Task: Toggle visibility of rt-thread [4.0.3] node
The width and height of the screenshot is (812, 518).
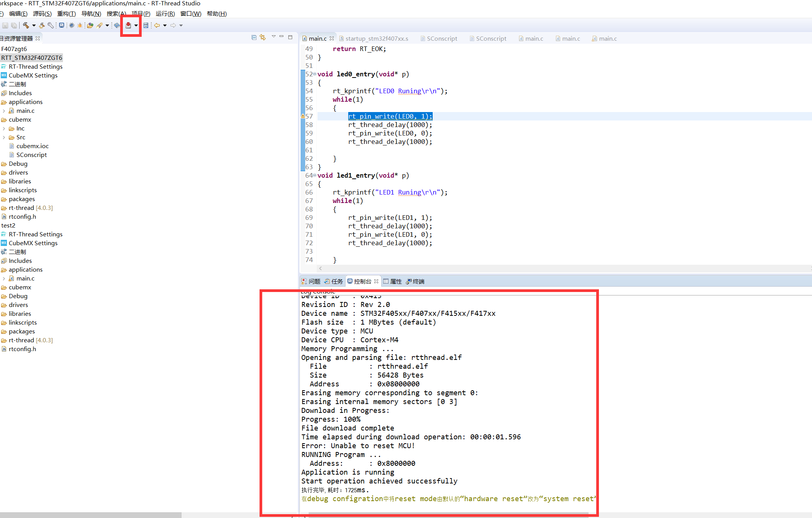Action: click(x=4, y=208)
